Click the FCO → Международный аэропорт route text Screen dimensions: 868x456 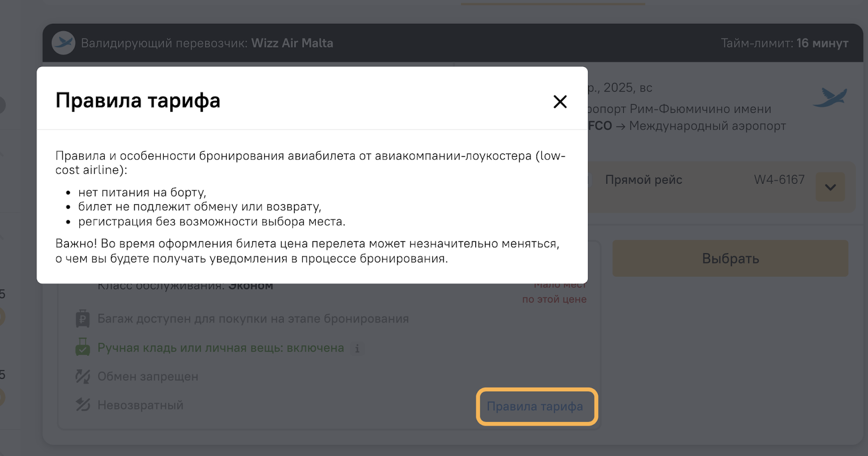(x=687, y=126)
